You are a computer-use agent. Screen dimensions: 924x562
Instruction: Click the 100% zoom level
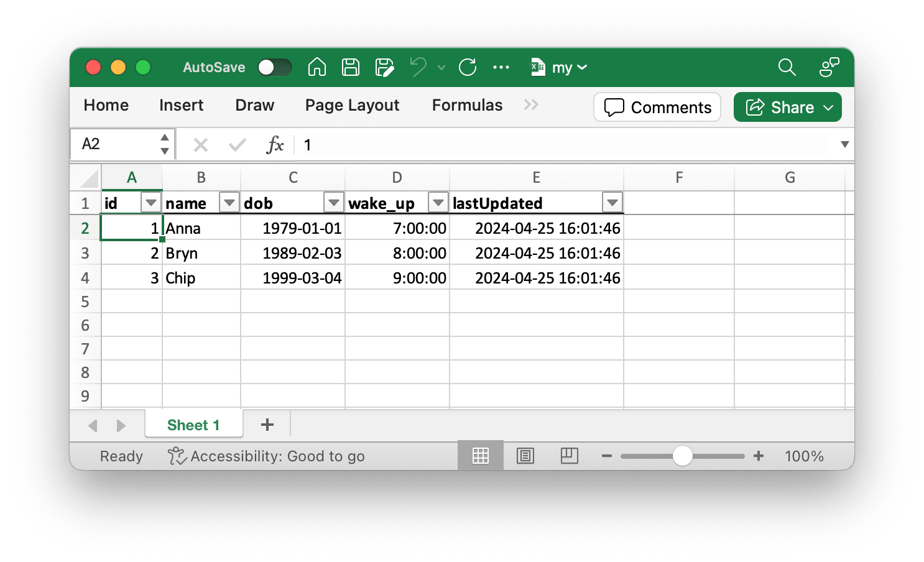pyautogui.click(x=804, y=456)
